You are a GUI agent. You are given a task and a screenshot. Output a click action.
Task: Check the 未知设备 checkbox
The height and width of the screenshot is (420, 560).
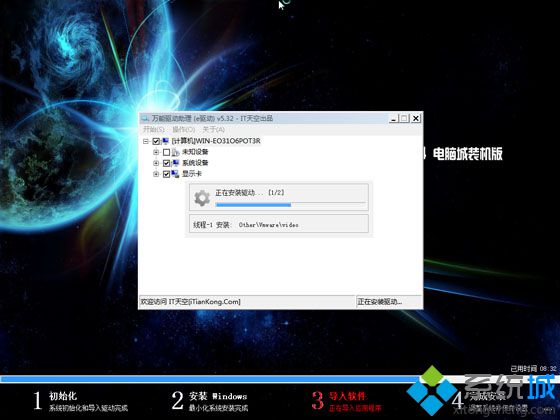coord(166,152)
